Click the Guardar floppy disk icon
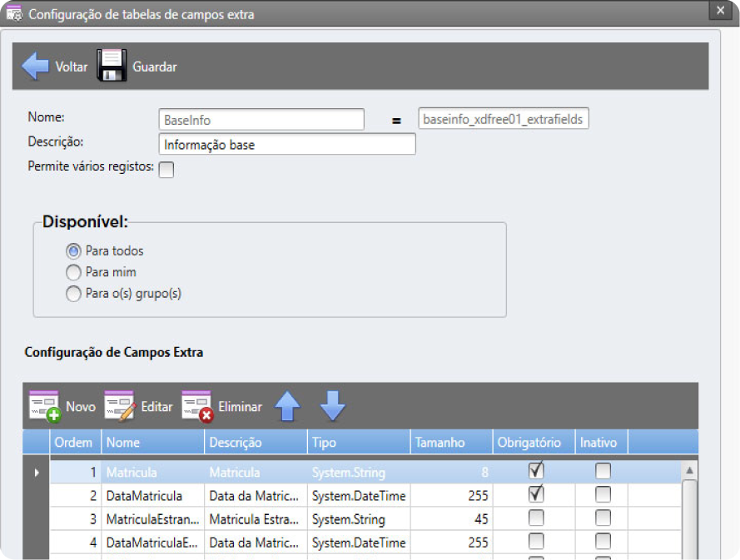Viewport: 740px width, 560px height. (112, 67)
